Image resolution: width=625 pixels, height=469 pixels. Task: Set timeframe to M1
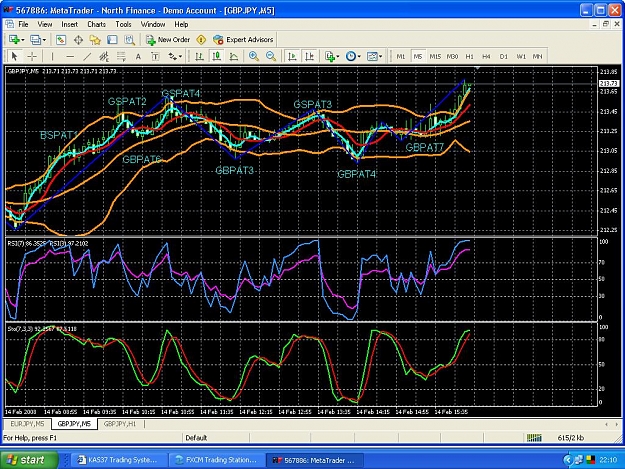click(x=401, y=57)
